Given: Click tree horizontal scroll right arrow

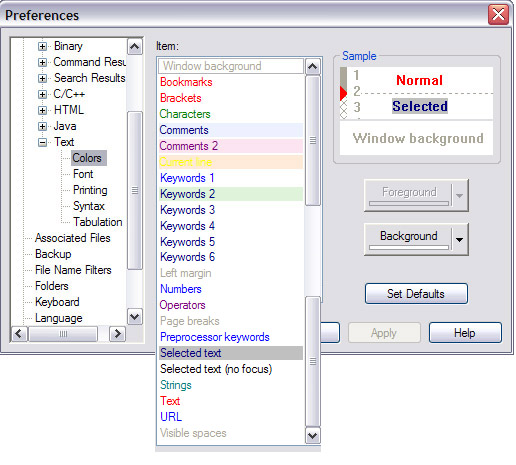Looking at the screenshot, I should coord(117,334).
